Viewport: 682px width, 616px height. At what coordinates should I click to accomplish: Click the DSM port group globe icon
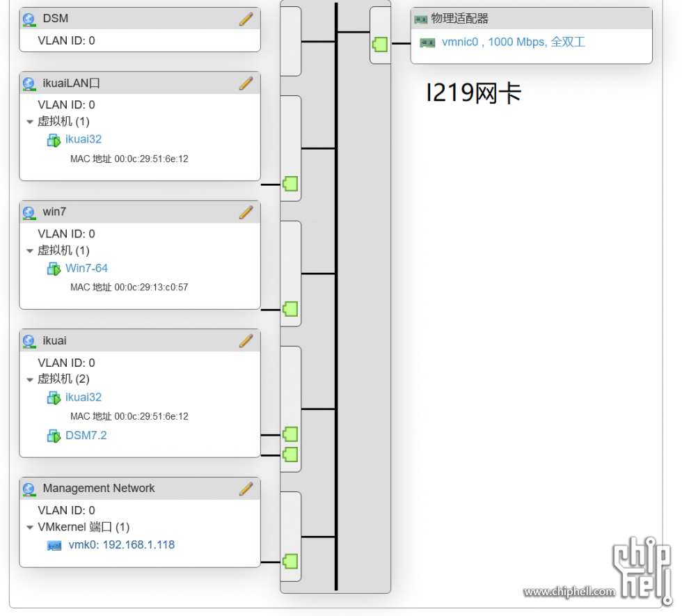[29, 19]
